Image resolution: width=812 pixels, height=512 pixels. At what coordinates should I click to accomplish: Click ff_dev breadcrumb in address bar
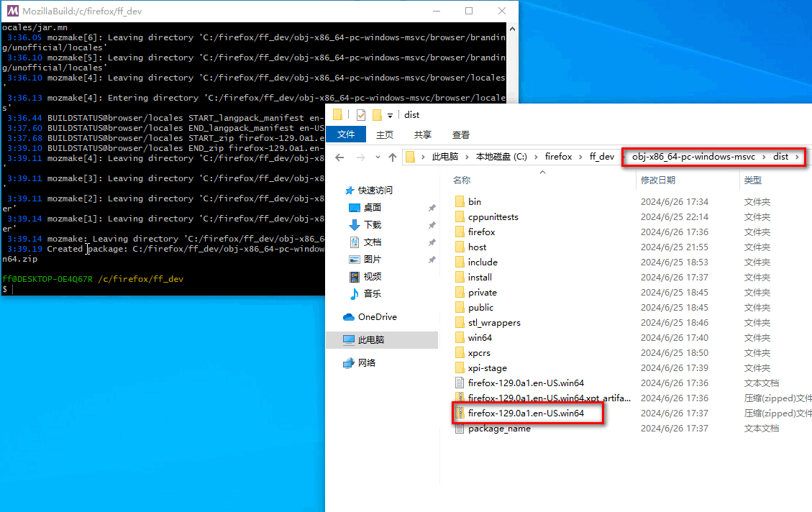602,157
